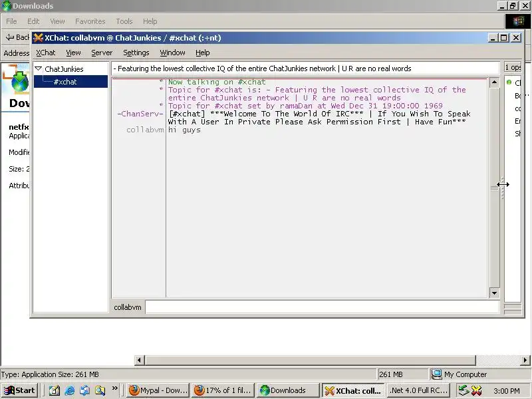Click the chat scrollbar down arrow
Screen dimensions: 532x399
point(494,293)
